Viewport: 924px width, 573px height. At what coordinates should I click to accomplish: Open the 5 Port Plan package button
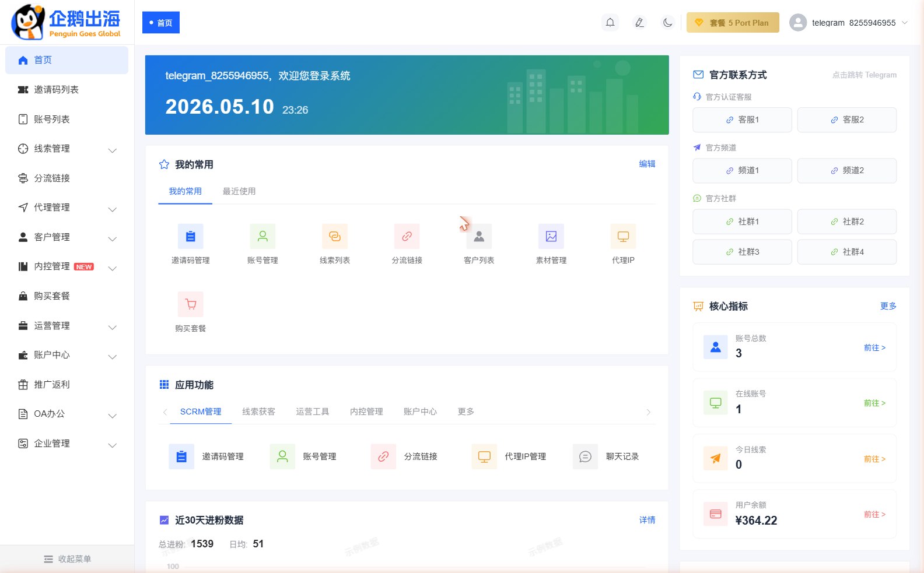[x=733, y=23]
